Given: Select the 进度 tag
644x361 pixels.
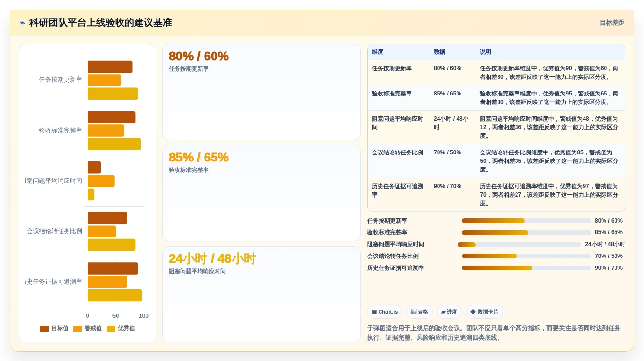Looking at the screenshot, I should pos(449,312).
